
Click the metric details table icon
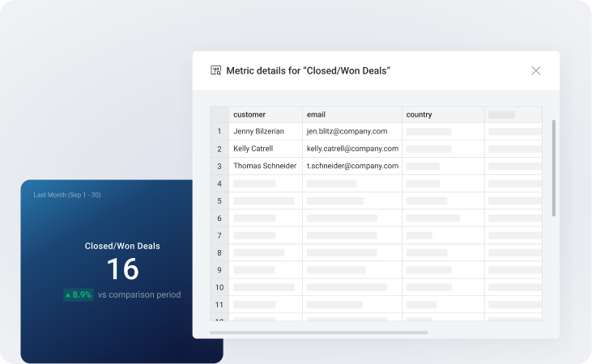point(216,70)
